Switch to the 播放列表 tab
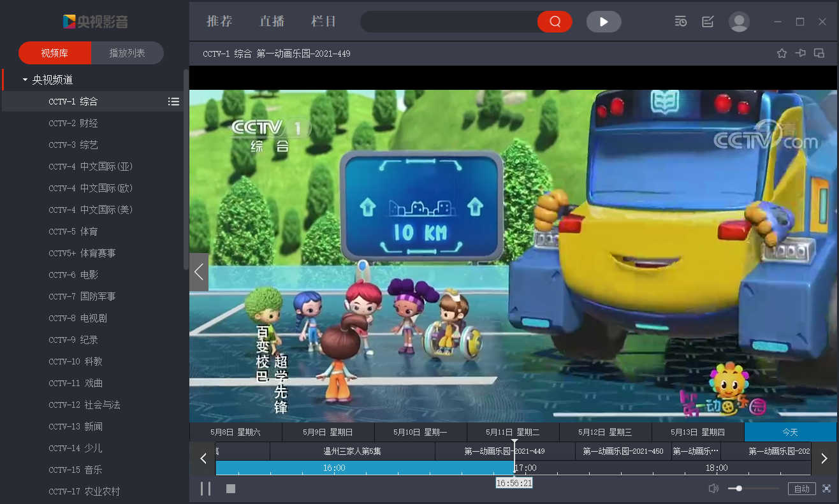This screenshot has width=839, height=504. pos(128,54)
